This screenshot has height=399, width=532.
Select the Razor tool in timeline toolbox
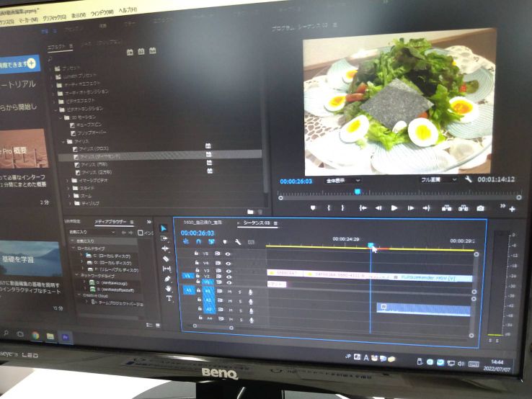166,259
